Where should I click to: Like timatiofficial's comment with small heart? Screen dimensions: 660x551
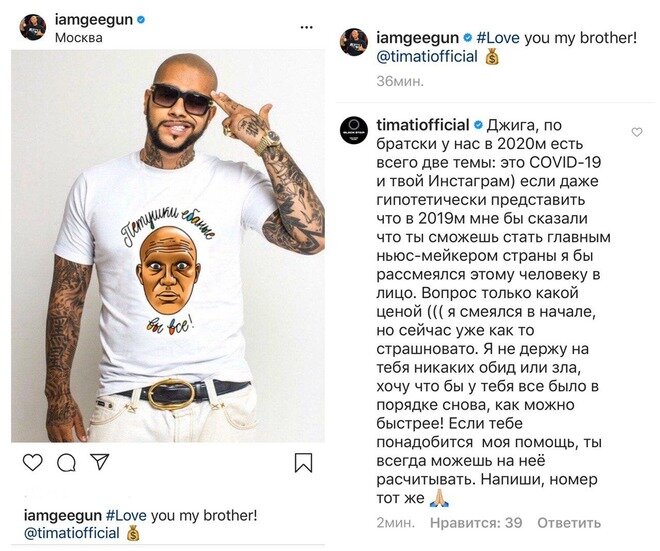click(x=637, y=132)
